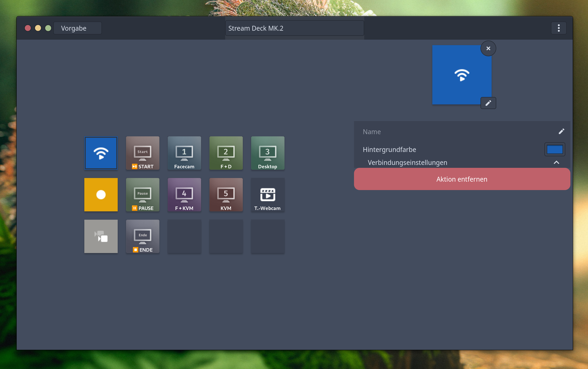Viewport: 588px width, 369px height.
Task: Open the three-dot options menu
Action: 558,28
